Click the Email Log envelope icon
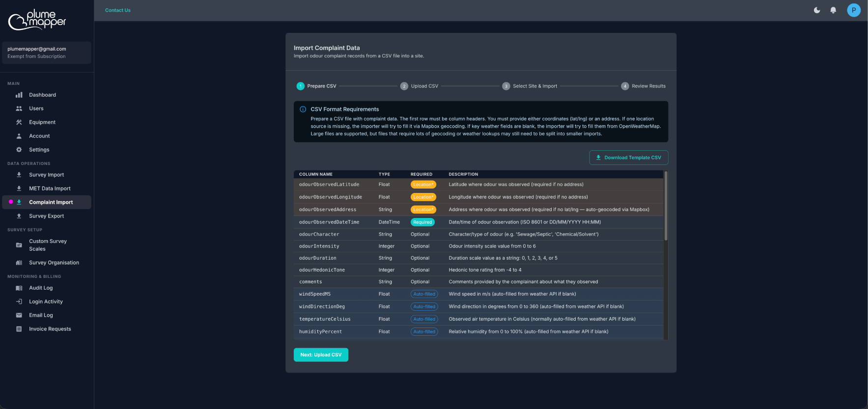The image size is (868, 409). click(19, 315)
